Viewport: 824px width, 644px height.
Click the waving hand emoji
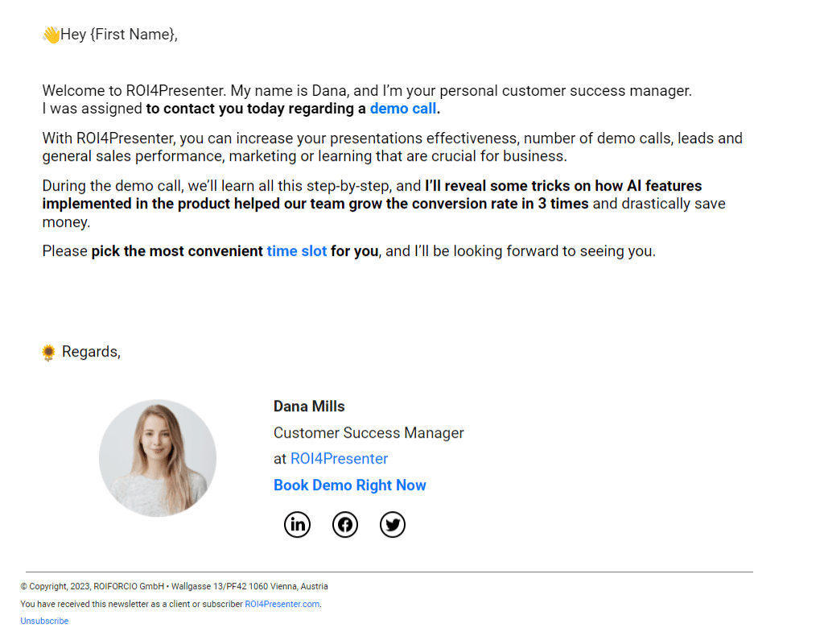click(x=49, y=33)
